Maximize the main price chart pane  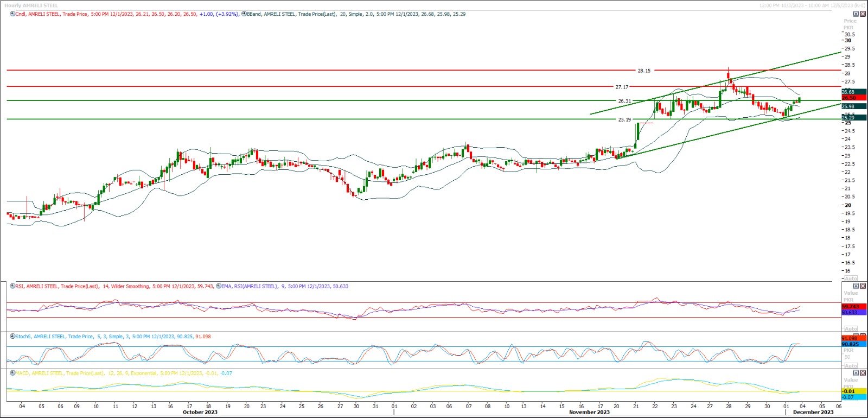click(856, 14)
